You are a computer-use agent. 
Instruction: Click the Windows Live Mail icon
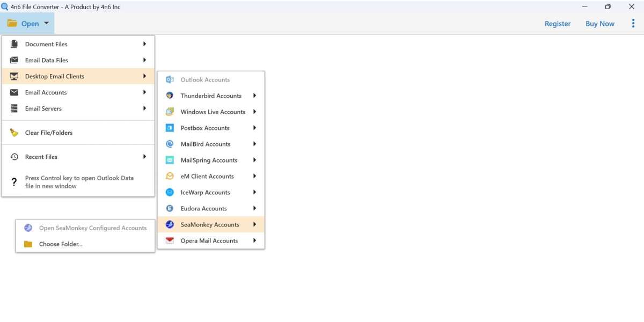point(170,112)
